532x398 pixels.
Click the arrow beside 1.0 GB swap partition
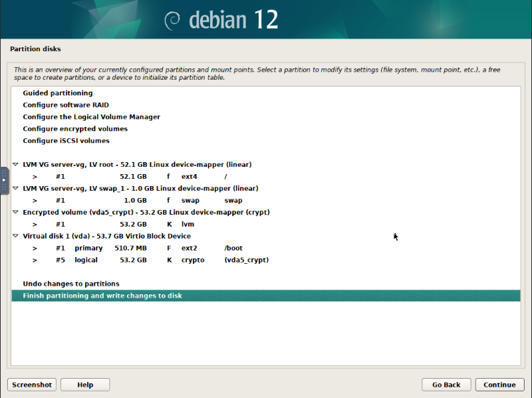pos(35,201)
